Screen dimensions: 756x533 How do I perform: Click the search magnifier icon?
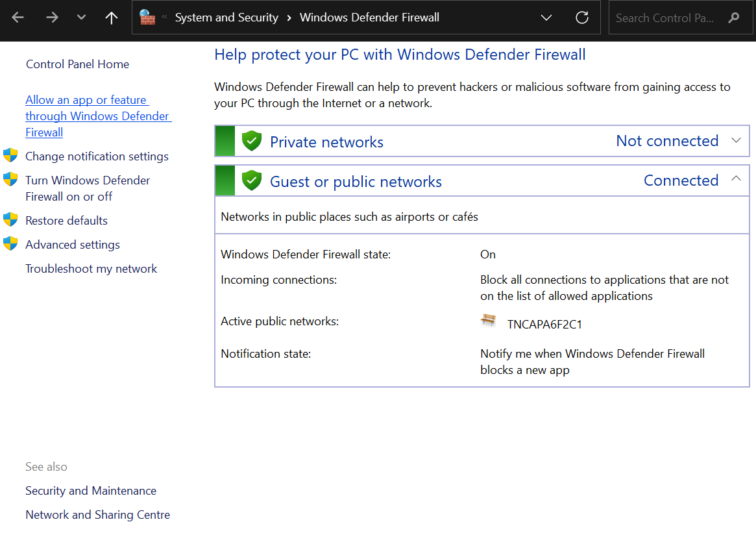coord(734,18)
